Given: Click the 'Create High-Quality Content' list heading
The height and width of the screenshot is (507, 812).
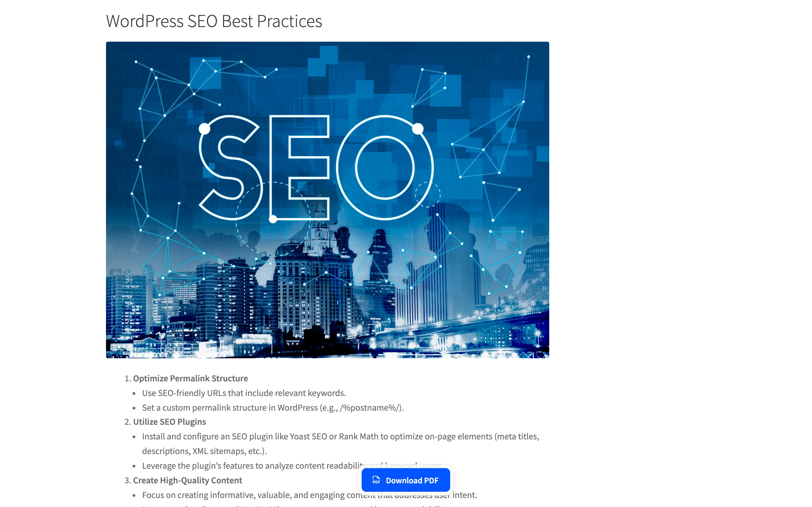Looking at the screenshot, I should click(187, 480).
